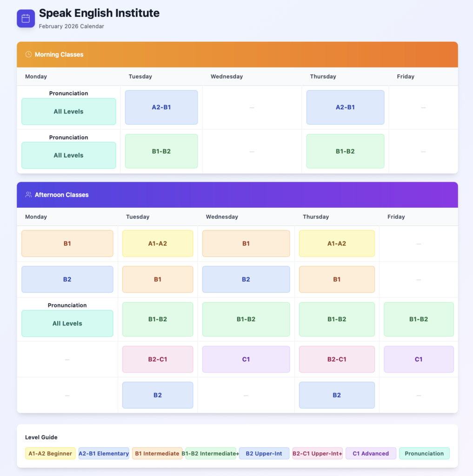Open Thursday morning B1-B2 class
Image resolution: width=473 pixels, height=476 pixels.
pos(345,151)
